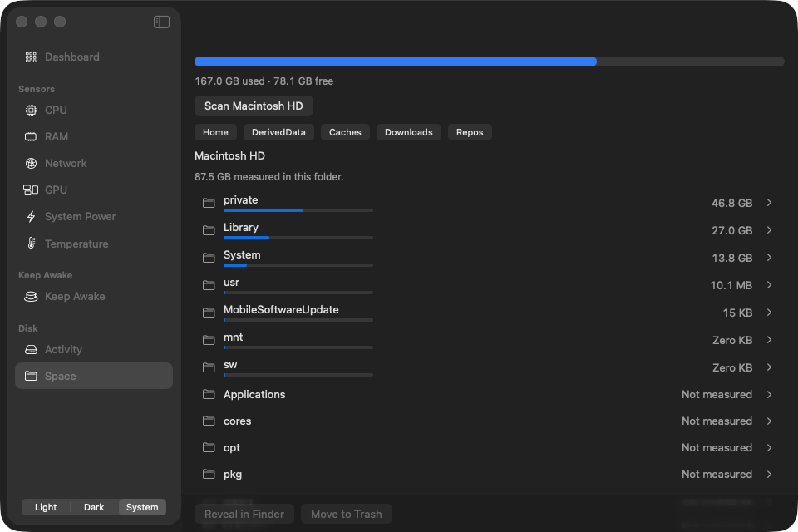Jump to the Downloads shortcut

pos(409,132)
